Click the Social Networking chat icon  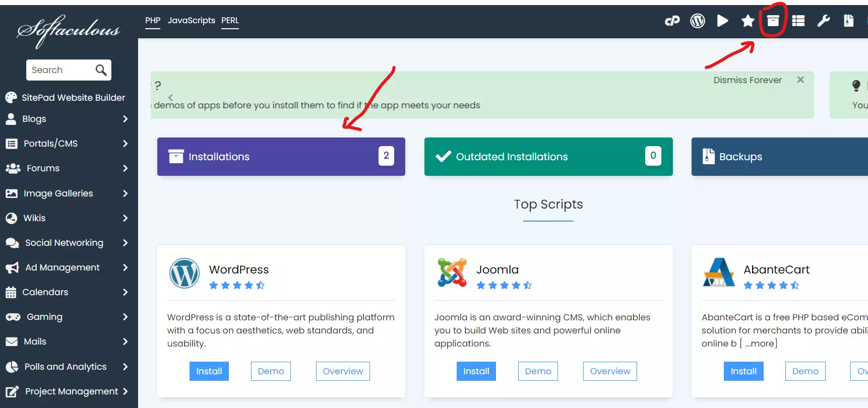point(12,243)
